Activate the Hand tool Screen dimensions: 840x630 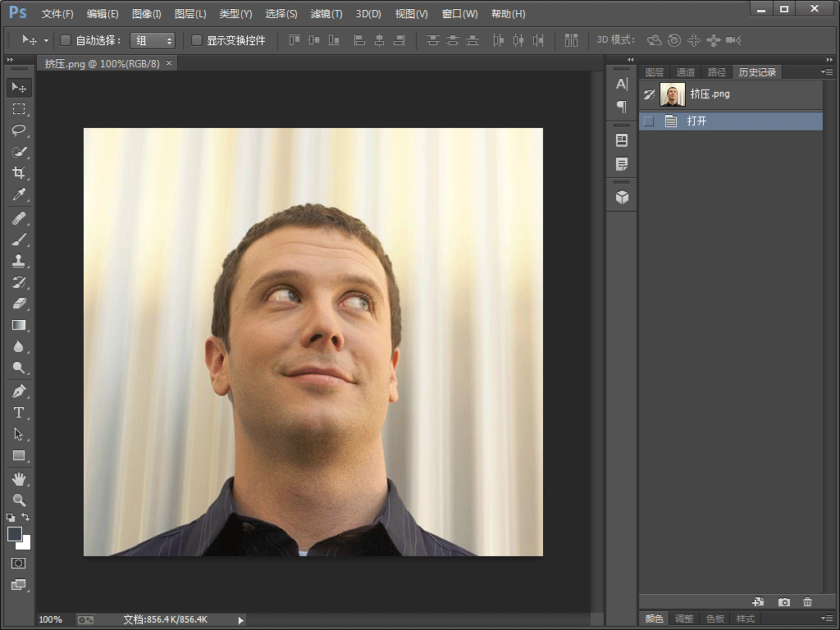pos(19,479)
